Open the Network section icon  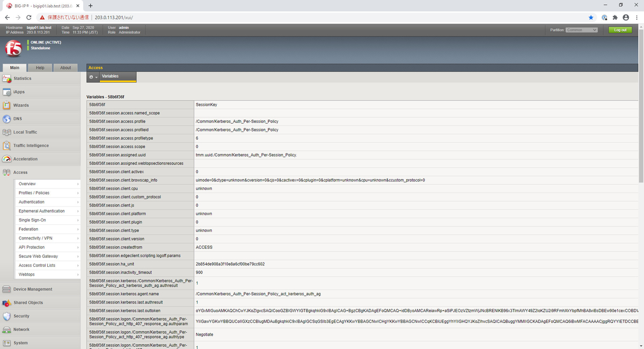(7, 329)
